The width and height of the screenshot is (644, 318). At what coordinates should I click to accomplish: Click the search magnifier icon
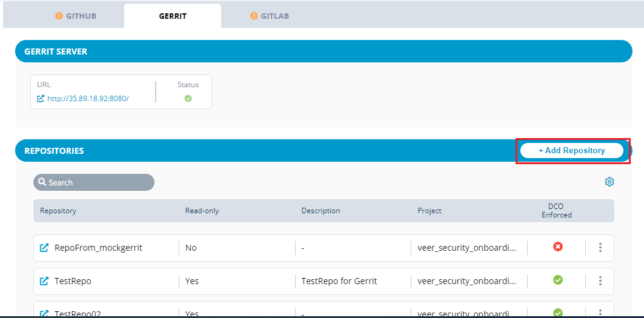click(42, 182)
